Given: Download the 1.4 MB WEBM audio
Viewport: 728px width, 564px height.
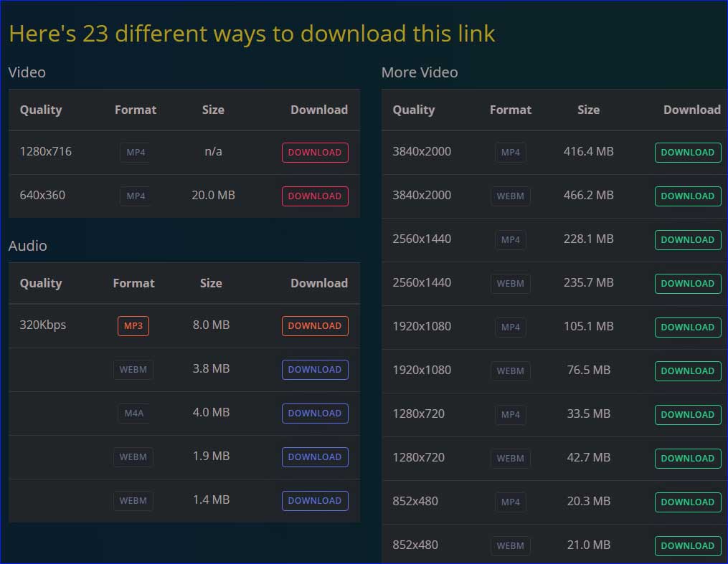Looking at the screenshot, I should (x=315, y=501).
